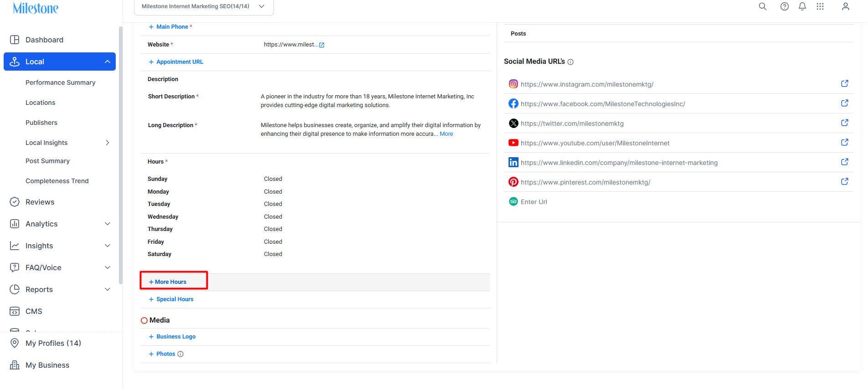Screen dimensions: 868x390
Task: Click the FAQ/Voice question icon
Action: pos(15,267)
